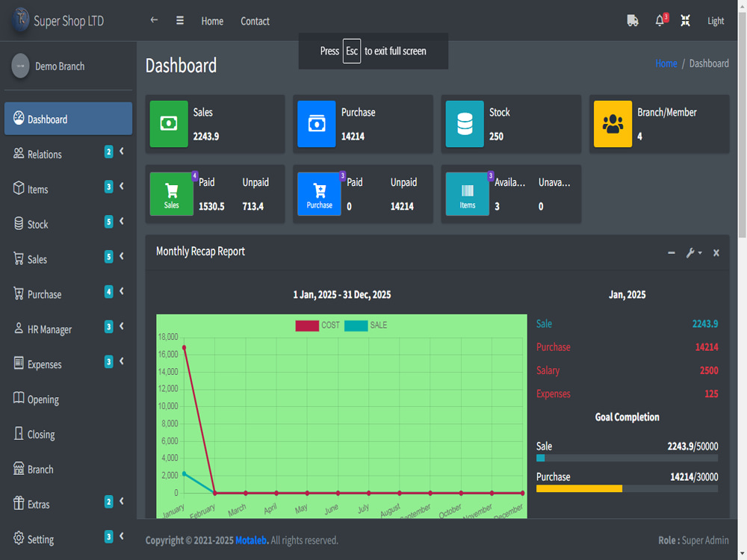Click the yellow Branch/Member users icon
Screen dimensions: 747x560
pyautogui.click(x=613, y=124)
